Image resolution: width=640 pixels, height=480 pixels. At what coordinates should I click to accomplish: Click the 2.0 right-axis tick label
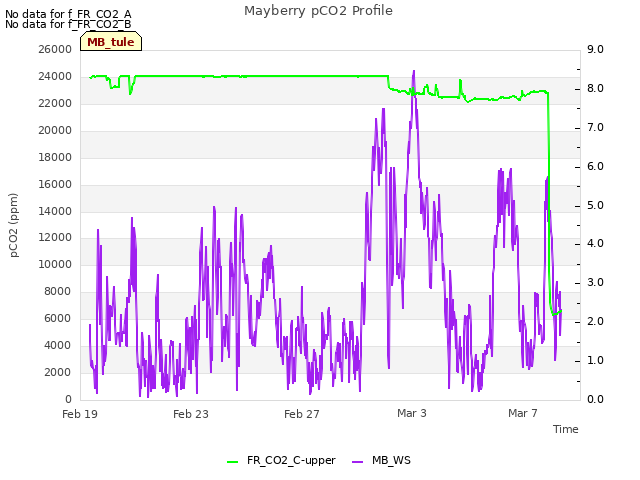pos(595,321)
